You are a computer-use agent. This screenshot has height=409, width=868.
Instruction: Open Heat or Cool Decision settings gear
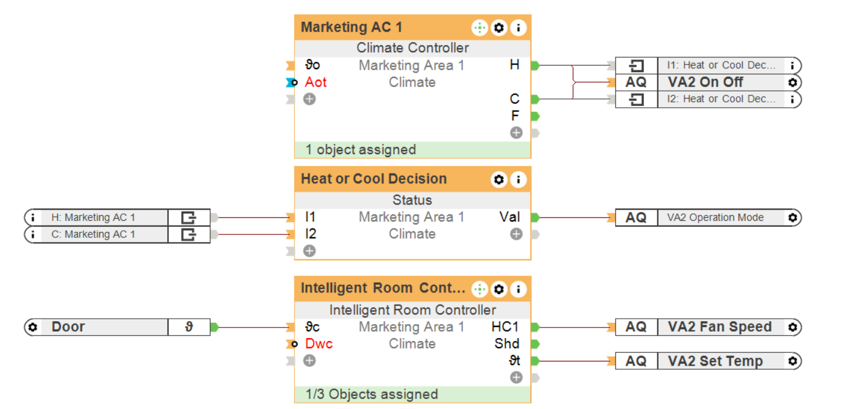(x=499, y=179)
